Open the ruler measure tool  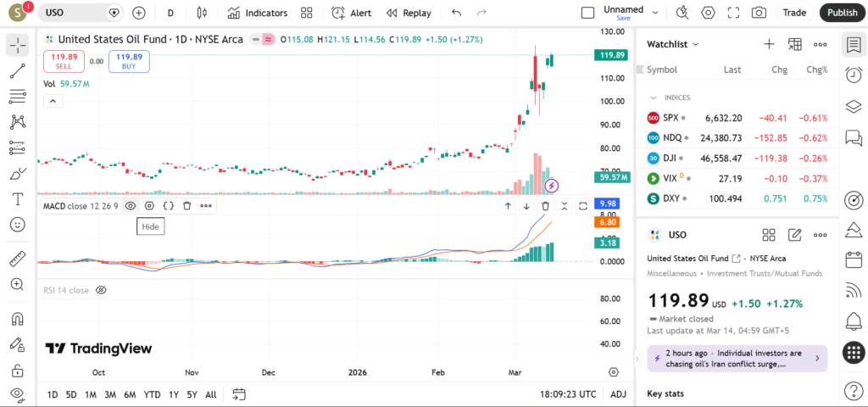pos(18,259)
